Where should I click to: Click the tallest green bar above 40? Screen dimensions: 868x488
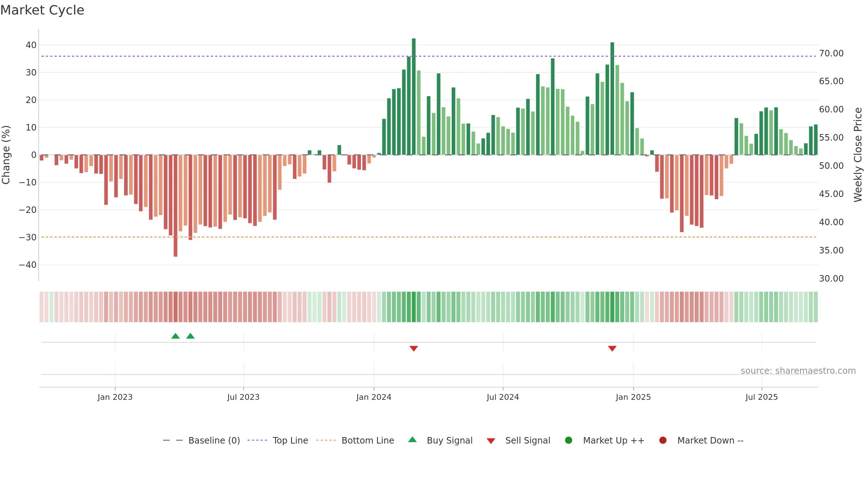click(414, 97)
